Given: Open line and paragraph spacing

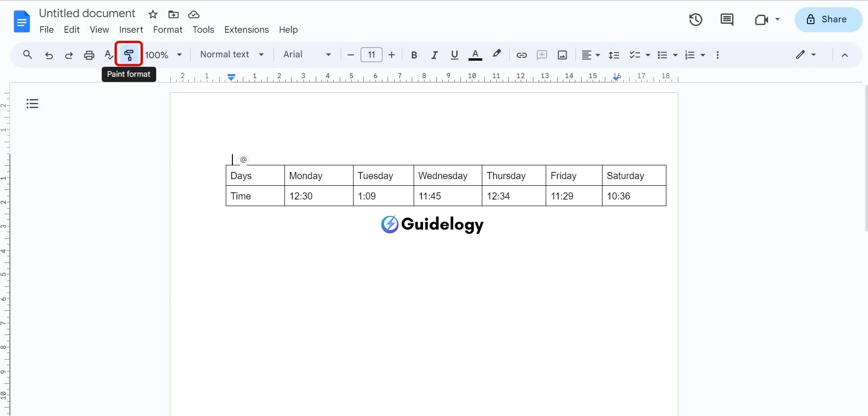Looking at the screenshot, I should [614, 55].
